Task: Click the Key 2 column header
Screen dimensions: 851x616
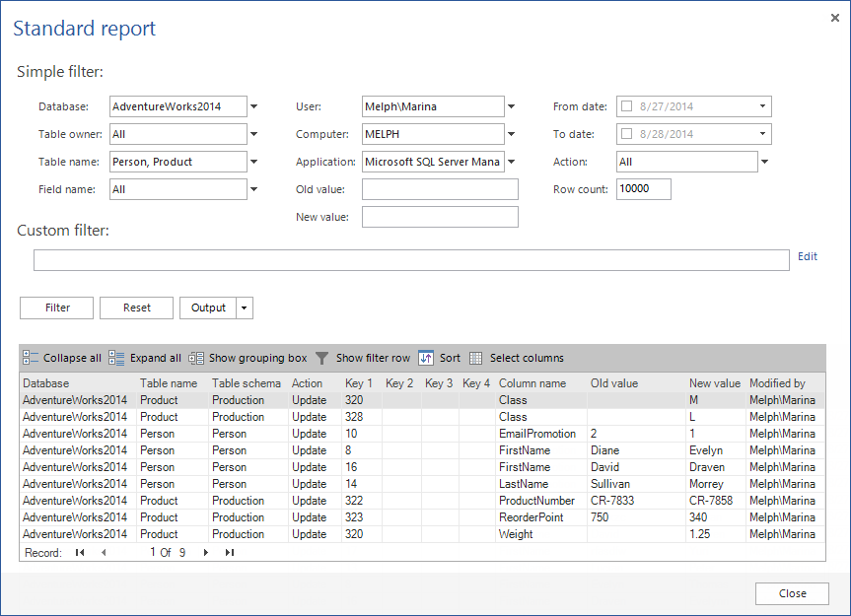Action: (401, 383)
